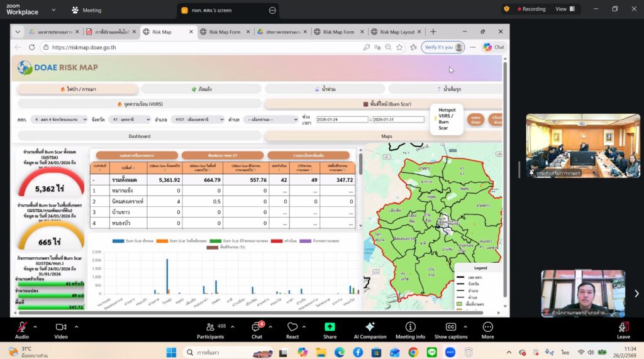
Task: Open Meeting info
Action: pyautogui.click(x=410, y=327)
